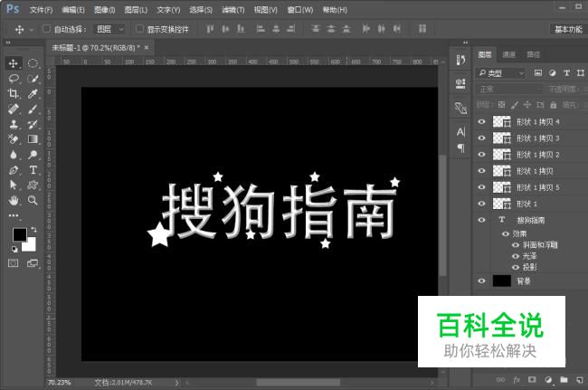The height and width of the screenshot is (390, 588).
Task: Select the Gradient tool
Action: coord(33,139)
